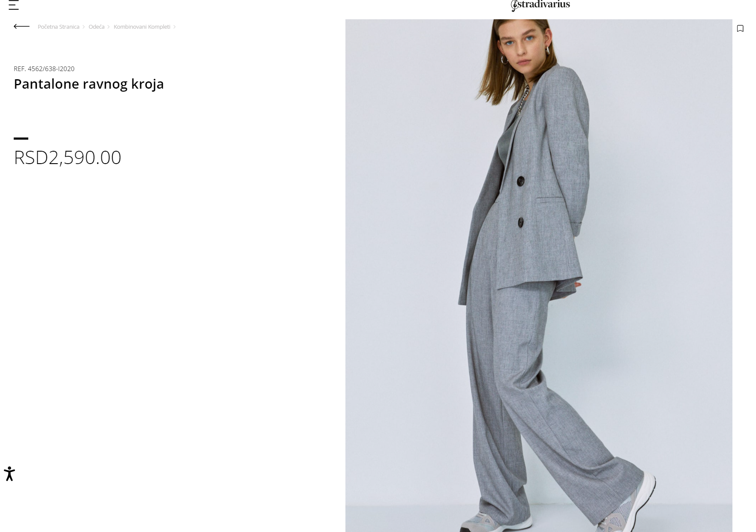Click the chevron after Kombinovani Kompleti
Screen dimensions: 756x532
point(174,27)
